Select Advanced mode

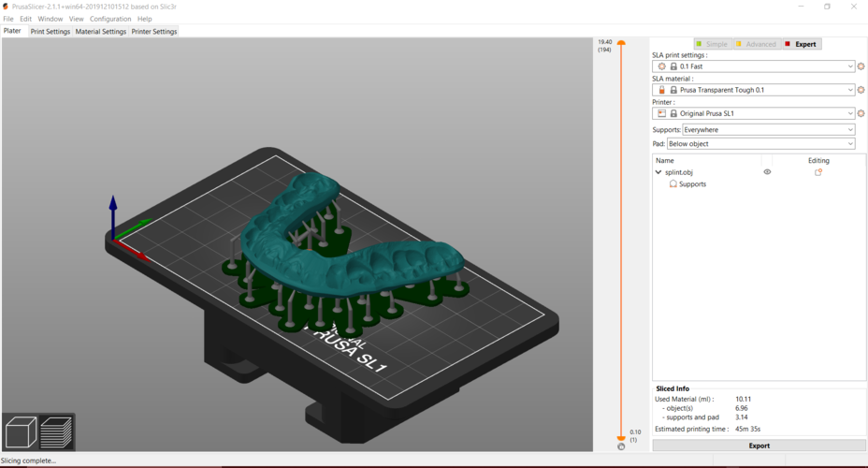click(x=756, y=44)
